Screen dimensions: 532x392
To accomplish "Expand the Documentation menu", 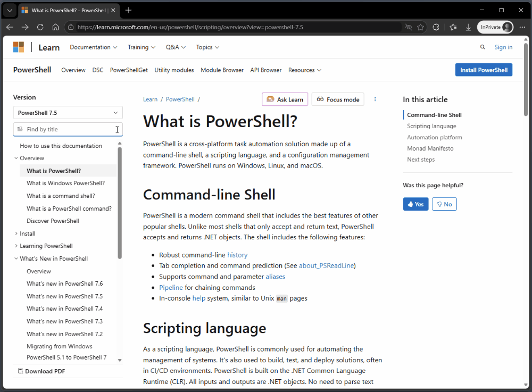I will (94, 47).
